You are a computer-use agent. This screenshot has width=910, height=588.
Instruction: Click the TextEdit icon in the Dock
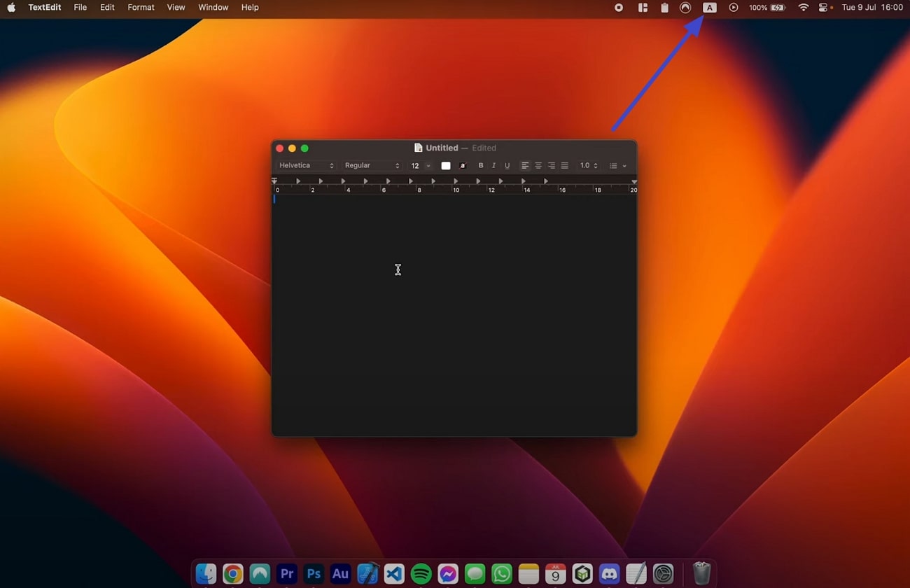(x=636, y=574)
